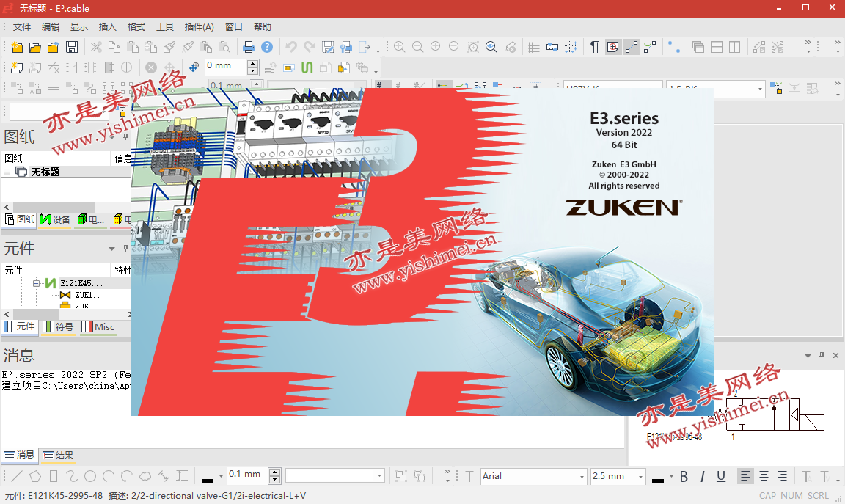
Task: Collapse the E121K45 component tree node
Action: (x=35, y=283)
